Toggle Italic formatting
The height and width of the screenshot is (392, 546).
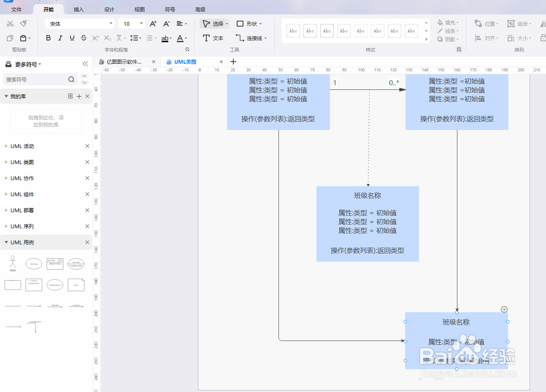pos(60,38)
